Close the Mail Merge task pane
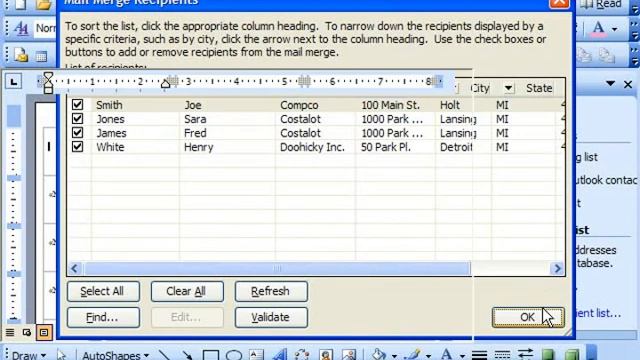Viewport: 640px width, 360px height. pos(628,84)
